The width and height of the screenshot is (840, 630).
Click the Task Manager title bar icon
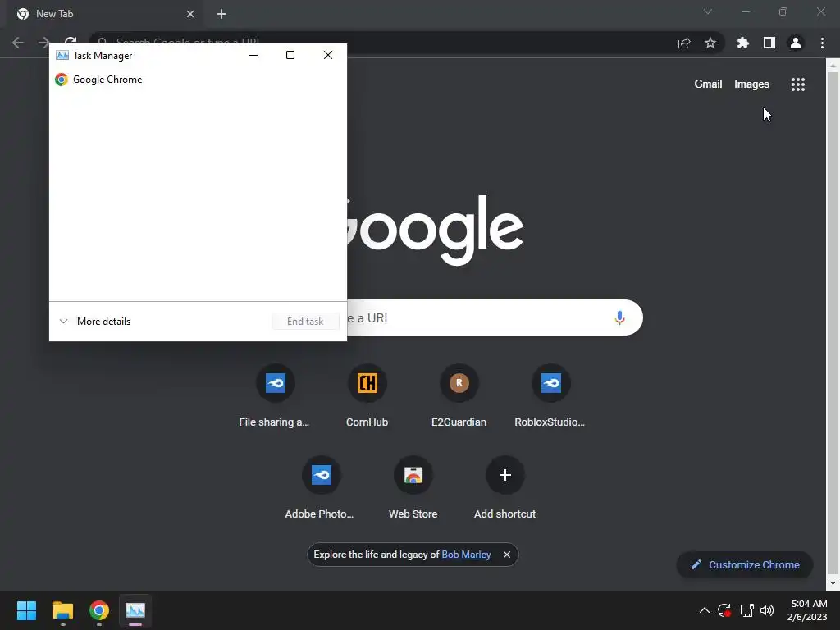tap(62, 55)
